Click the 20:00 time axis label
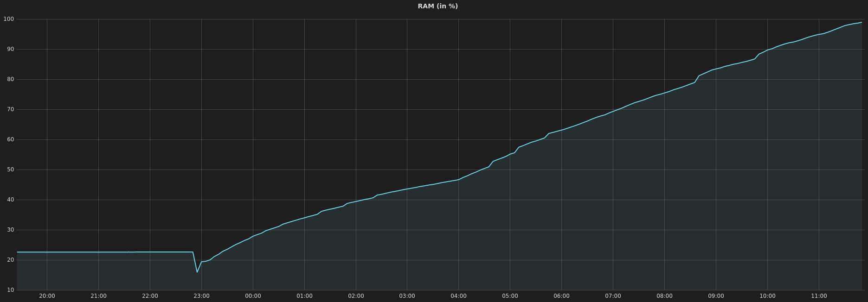Image resolution: width=868 pixels, height=302 pixels. [47, 296]
